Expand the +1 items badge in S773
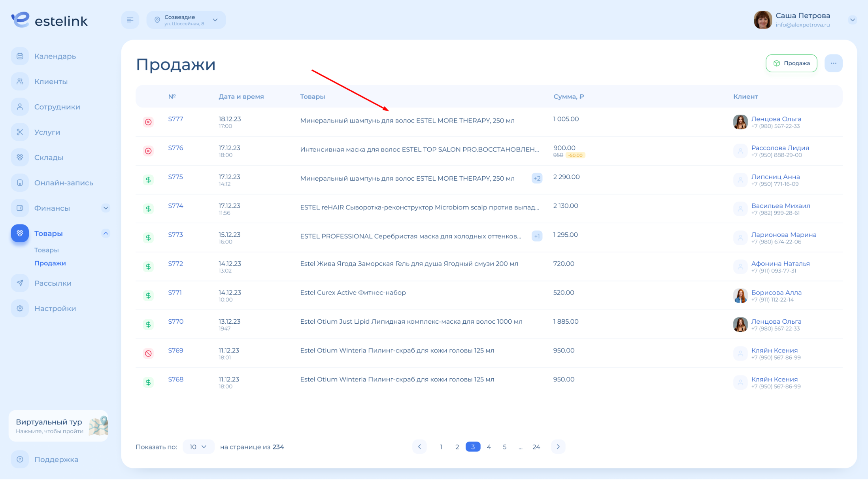 pos(537,236)
